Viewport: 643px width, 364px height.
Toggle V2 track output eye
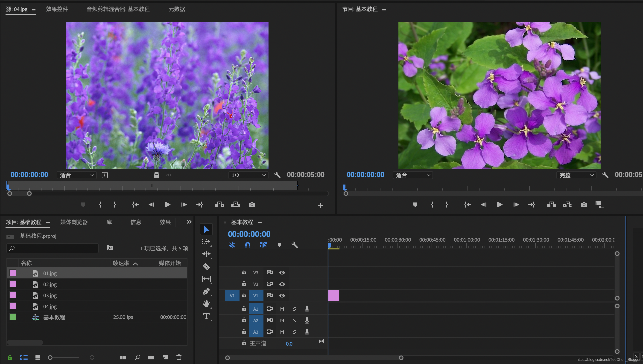pyautogui.click(x=282, y=284)
